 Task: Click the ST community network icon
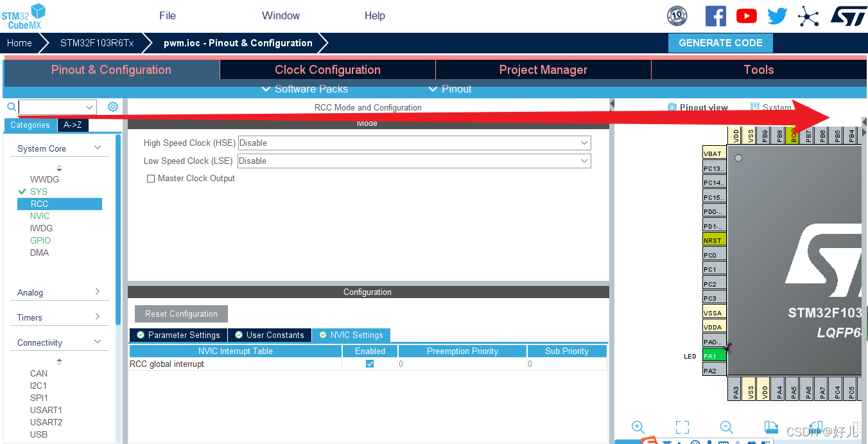coord(808,16)
